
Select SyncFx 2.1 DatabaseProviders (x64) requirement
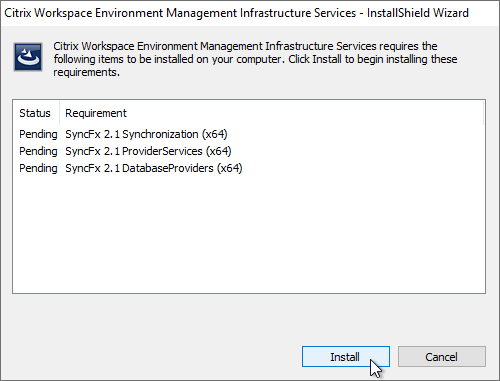pyautogui.click(x=154, y=168)
